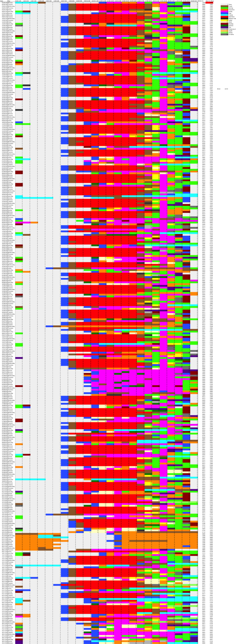Select the orange Downtime legend swatch
236x644 pixels.
[x=224, y=10]
